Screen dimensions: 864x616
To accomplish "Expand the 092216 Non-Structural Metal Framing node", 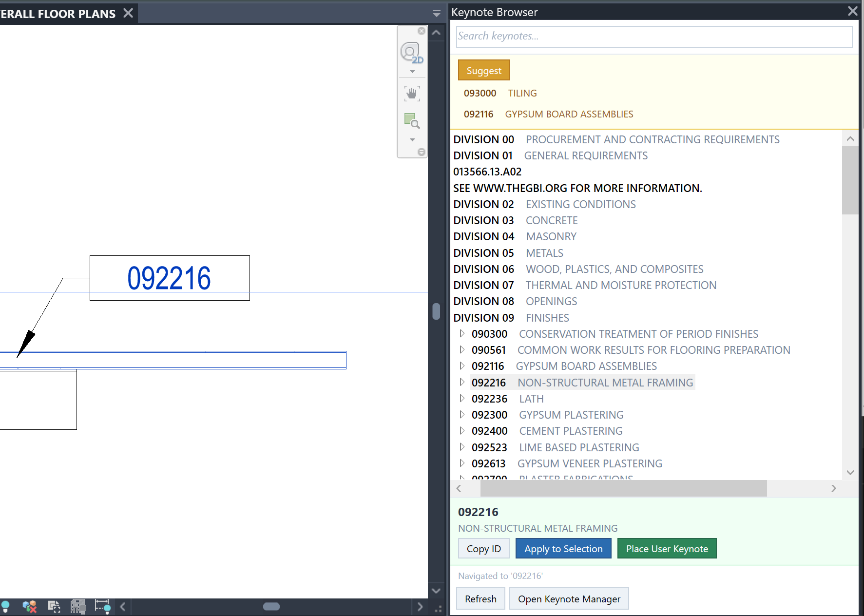I will tap(462, 383).
